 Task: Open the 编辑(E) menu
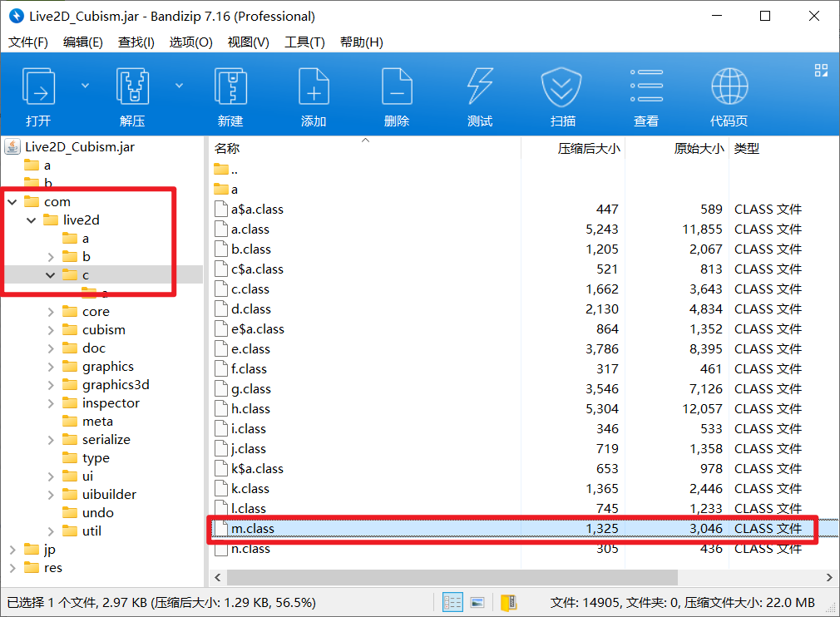pos(83,42)
